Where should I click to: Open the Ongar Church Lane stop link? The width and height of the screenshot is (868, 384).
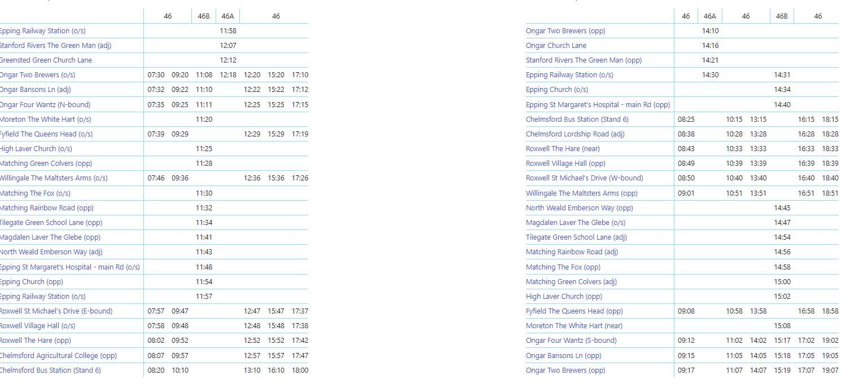[556, 46]
